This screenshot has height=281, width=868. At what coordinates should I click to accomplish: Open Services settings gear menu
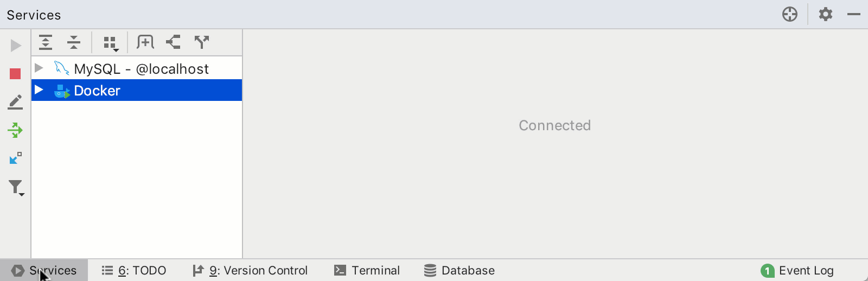[x=825, y=14]
